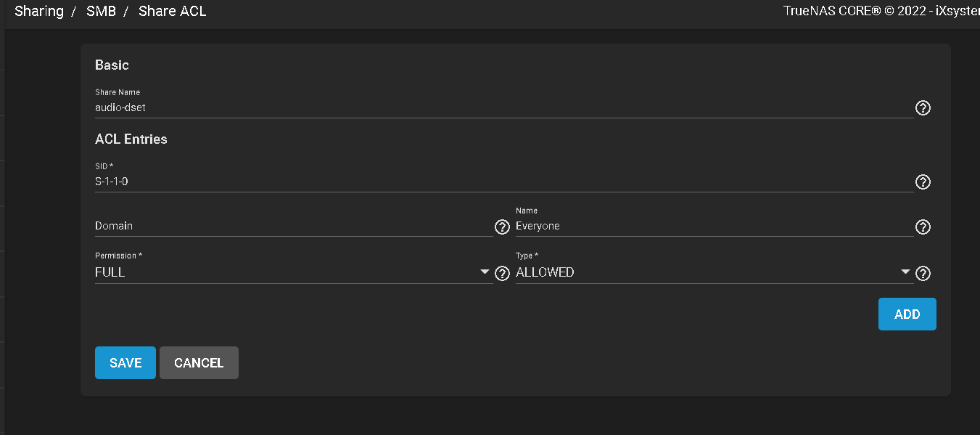Click into the SID field S-1-1-0
The height and width of the screenshot is (435, 980).
tap(504, 182)
